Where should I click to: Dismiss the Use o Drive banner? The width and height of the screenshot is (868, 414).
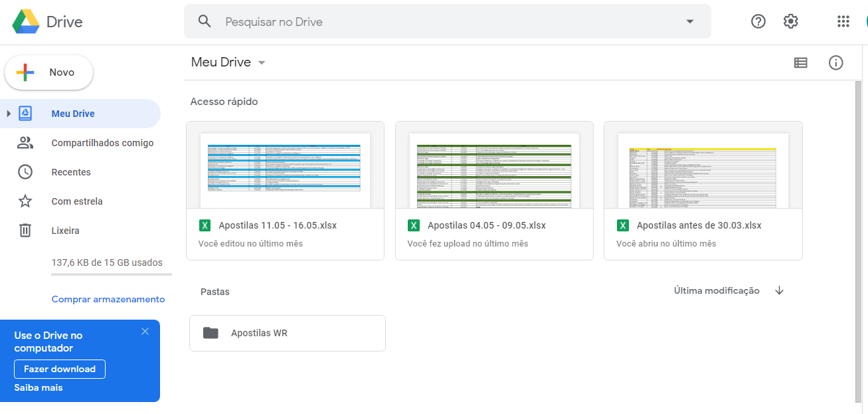click(145, 332)
